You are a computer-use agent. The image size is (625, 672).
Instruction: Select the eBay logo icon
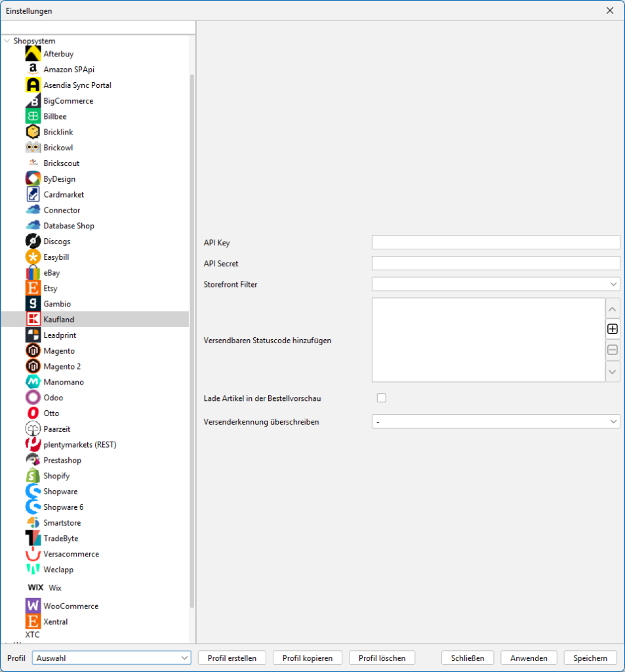pos(33,272)
